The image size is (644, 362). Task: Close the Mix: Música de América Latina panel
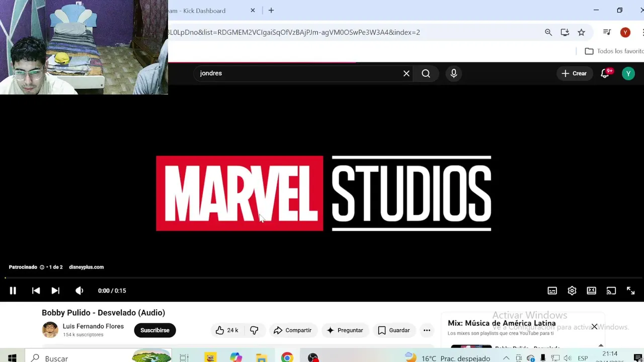click(594, 327)
